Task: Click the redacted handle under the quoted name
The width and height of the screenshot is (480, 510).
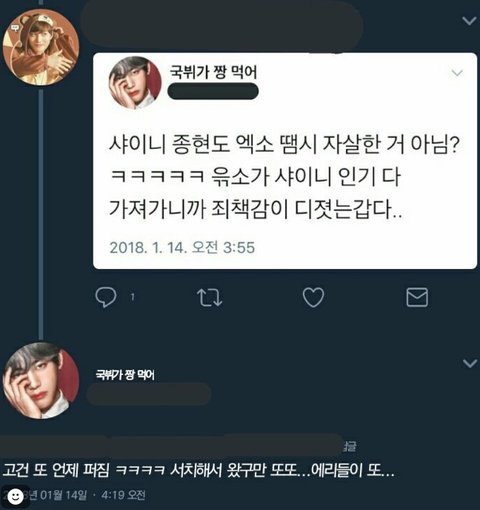Action: [213, 92]
